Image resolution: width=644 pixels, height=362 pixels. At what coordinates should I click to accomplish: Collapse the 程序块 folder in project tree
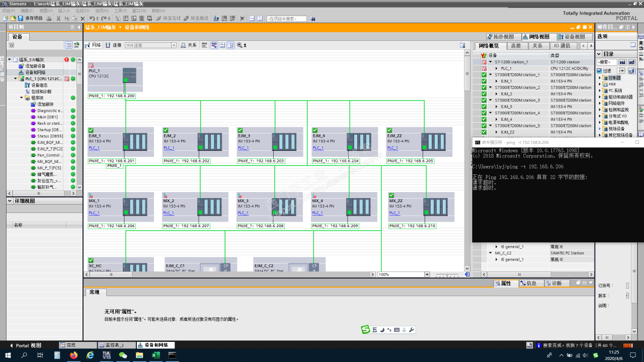[x=22, y=98]
